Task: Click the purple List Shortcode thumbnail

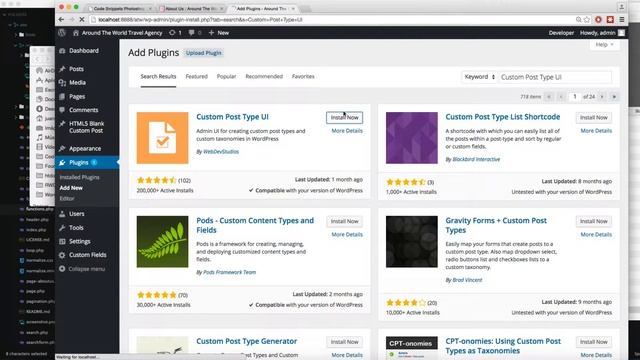Action: [412, 138]
